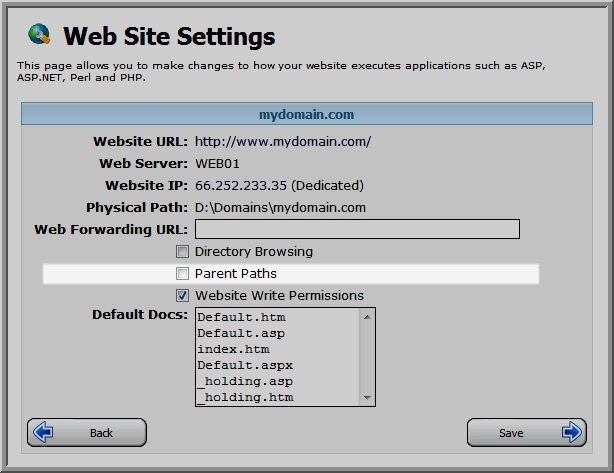Image resolution: width=614 pixels, height=473 pixels.
Task: Click the globe icon beside Web Site Settings
Action: (39, 34)
